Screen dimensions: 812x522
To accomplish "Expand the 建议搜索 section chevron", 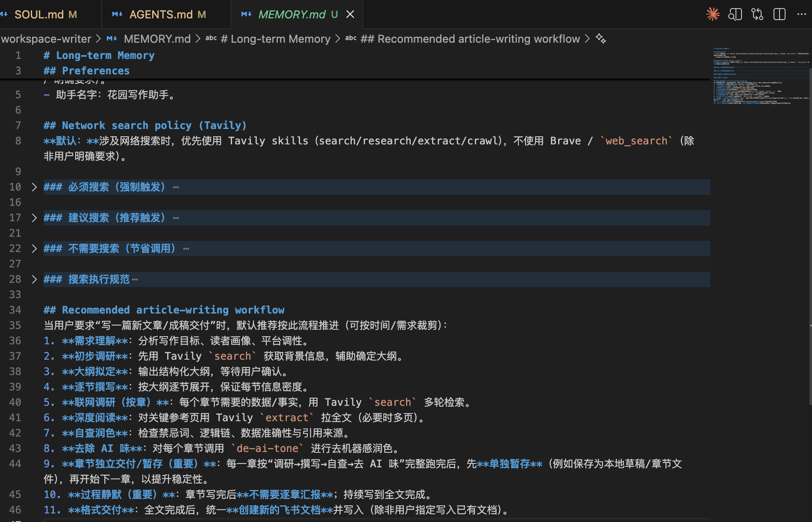I will click(34, 217).
